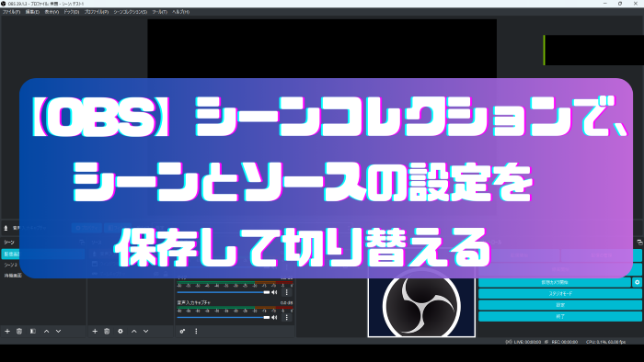Click the OBS logo image in the preview
This screenshot has height=362, width=644.
pyautogui.click(x=421, y=306)
